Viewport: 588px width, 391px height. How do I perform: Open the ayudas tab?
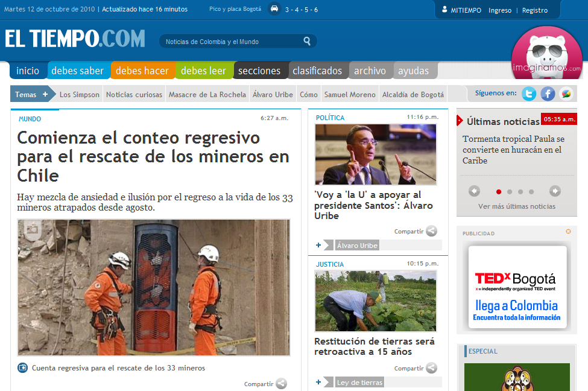[414, 71]
